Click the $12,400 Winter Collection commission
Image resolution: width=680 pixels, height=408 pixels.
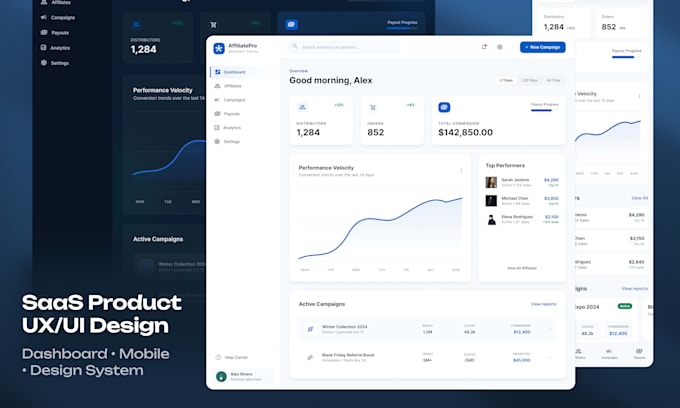click(522, 332)
